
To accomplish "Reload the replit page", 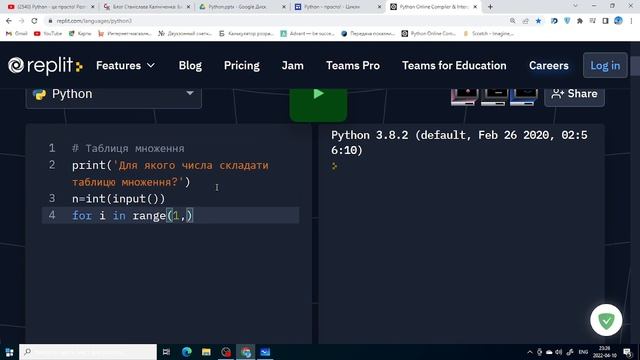I will coord(34,21).
